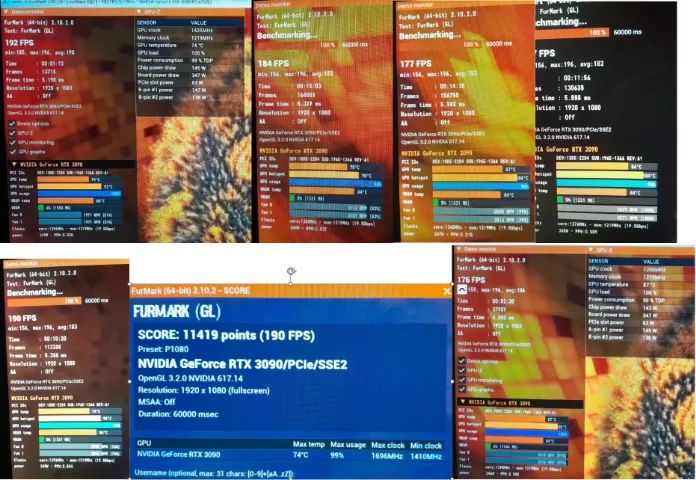The width and height of the screenshot is (696, 480).
Task: Click the Max clock column header
Action: coord(388,445)
